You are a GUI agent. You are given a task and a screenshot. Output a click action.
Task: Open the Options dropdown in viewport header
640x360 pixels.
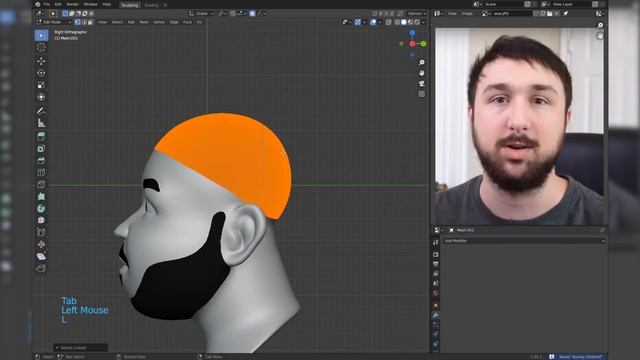click(416, 13)
